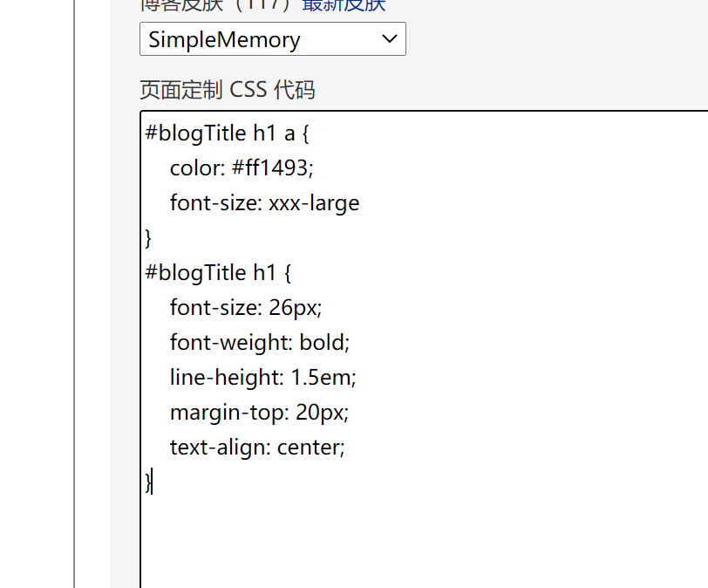Screen dimensions: 708x588
Task: Click the 'xxx-large' value in CSS code
Action: pyautogui.click(x=314, y=203)
